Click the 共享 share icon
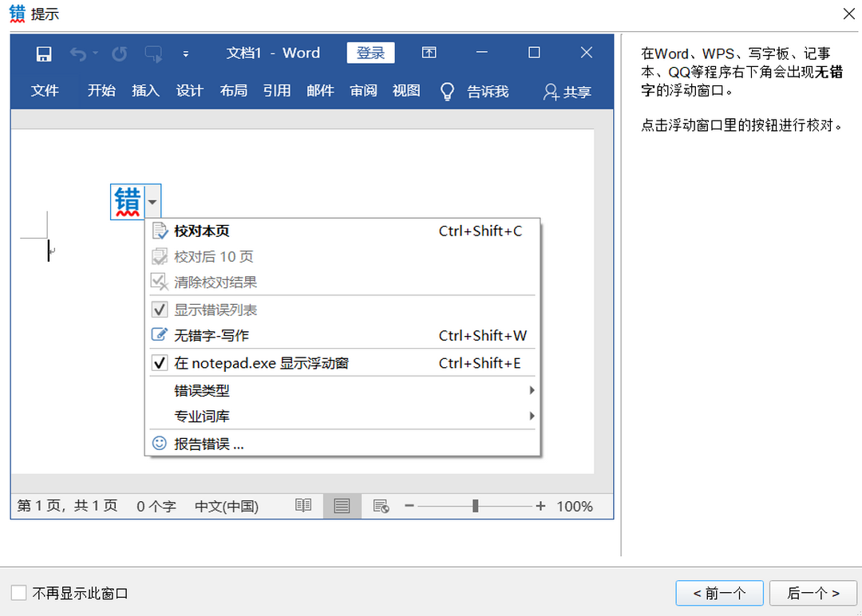Screen dimensions: 862x616 point(567,91)
